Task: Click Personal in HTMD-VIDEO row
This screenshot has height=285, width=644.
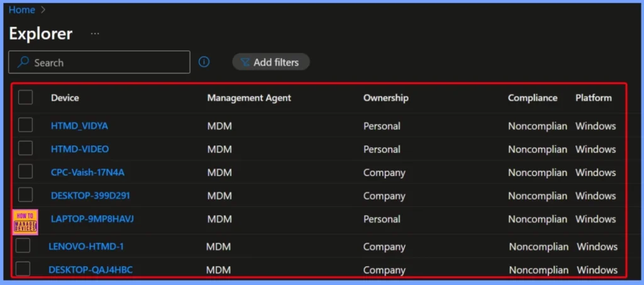Action: (x=382, y=150)
